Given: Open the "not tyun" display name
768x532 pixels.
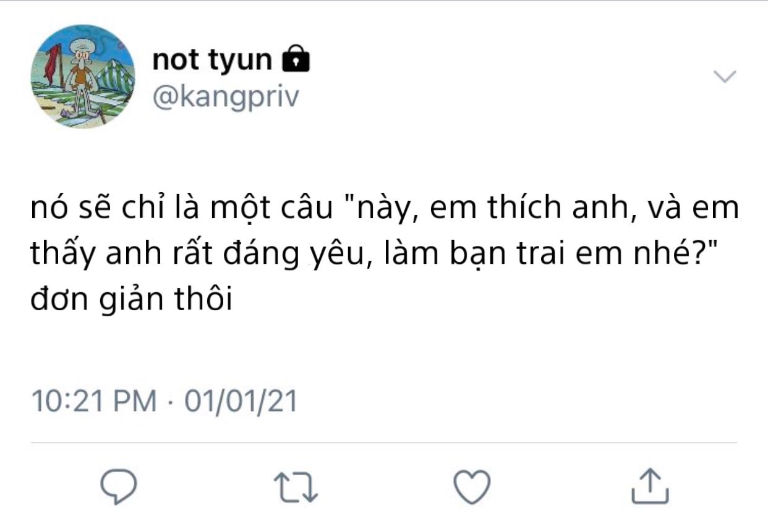Looking at the screenshot, I should point(211,60).
